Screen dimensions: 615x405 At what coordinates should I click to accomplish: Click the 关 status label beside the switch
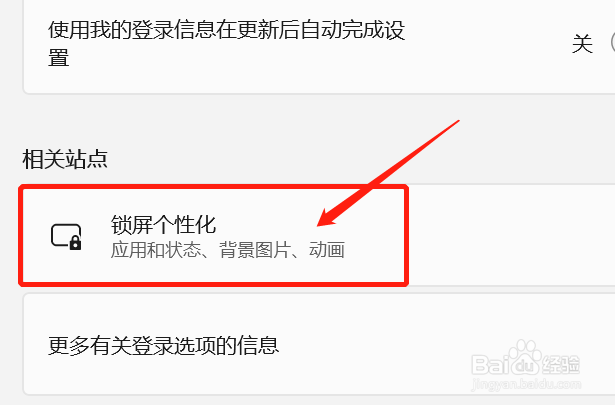pyautogui.click(x=582, y=43)
